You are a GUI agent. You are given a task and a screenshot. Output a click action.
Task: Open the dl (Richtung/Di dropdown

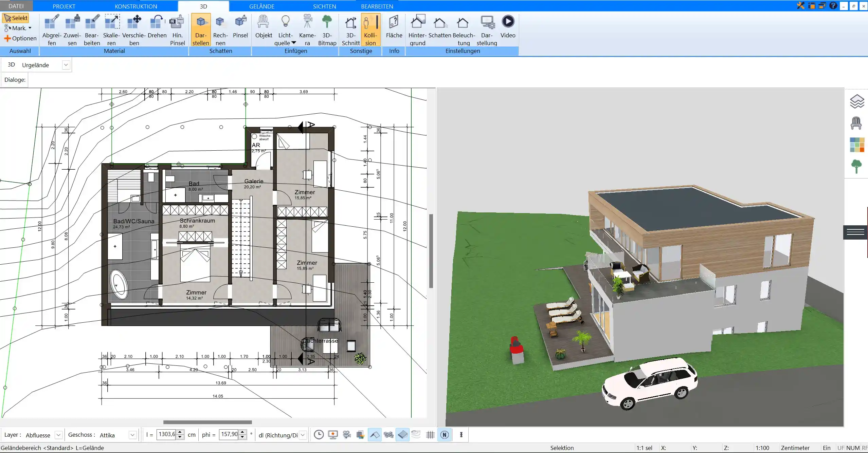303,435
